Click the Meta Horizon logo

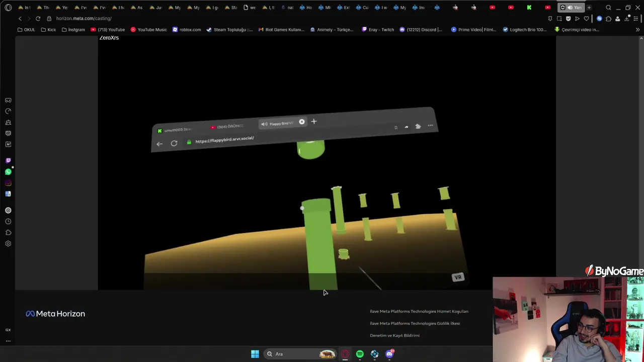[x=55, y=314]
